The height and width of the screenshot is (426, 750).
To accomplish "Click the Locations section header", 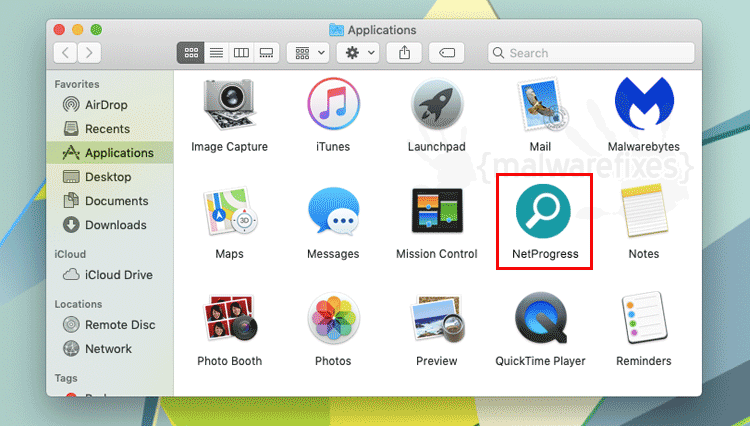I will tap(78, 304).
